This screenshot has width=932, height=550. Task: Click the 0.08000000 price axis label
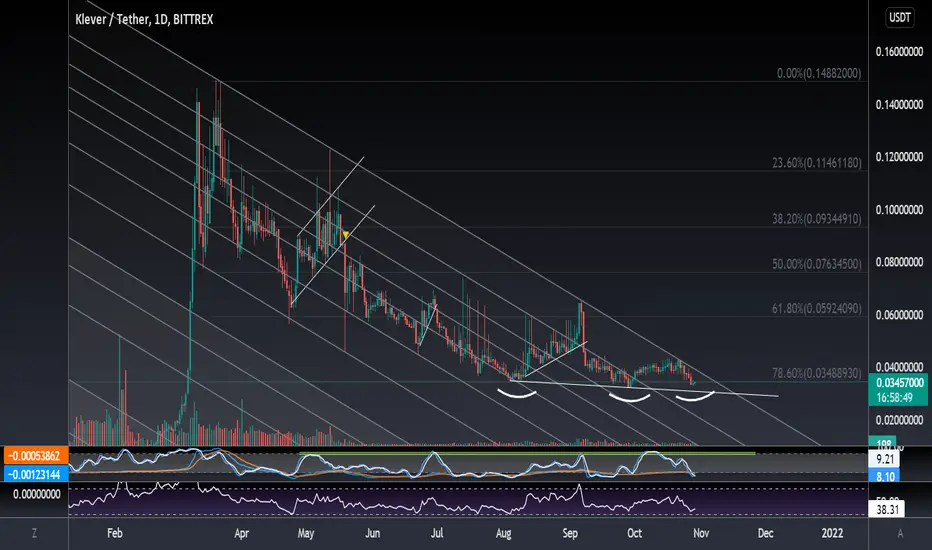[x=899, y=262]
